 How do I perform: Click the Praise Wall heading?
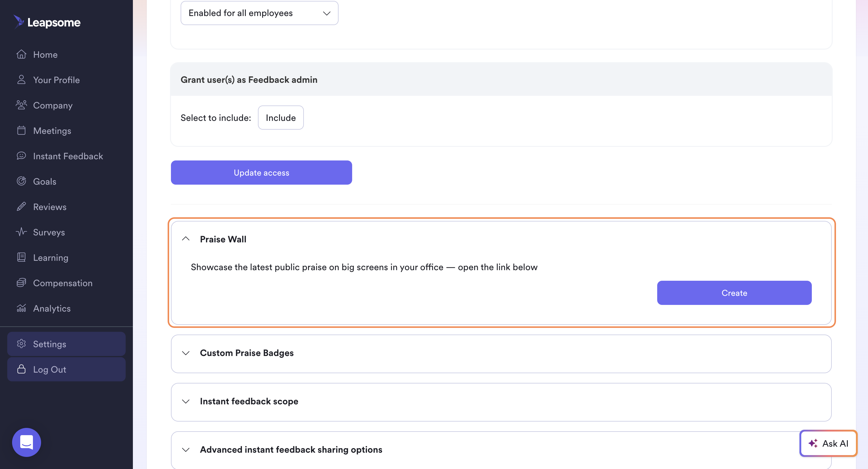[x=223, y=239]
